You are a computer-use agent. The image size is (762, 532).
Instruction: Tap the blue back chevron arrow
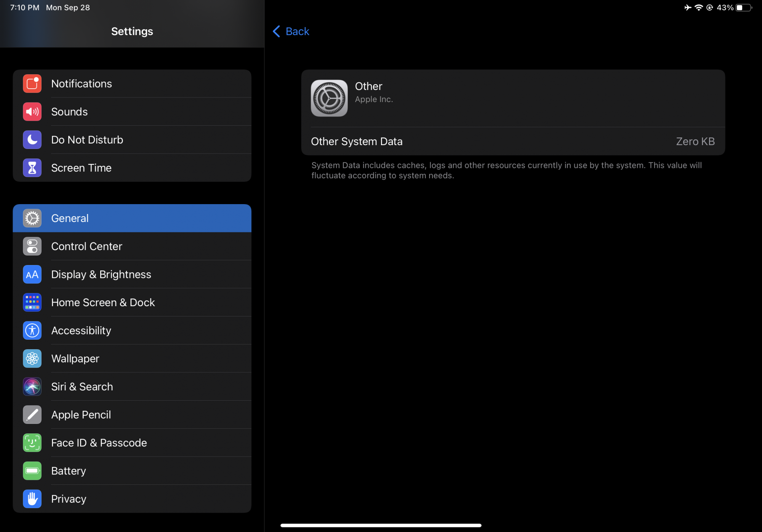(x=277, y=31)
